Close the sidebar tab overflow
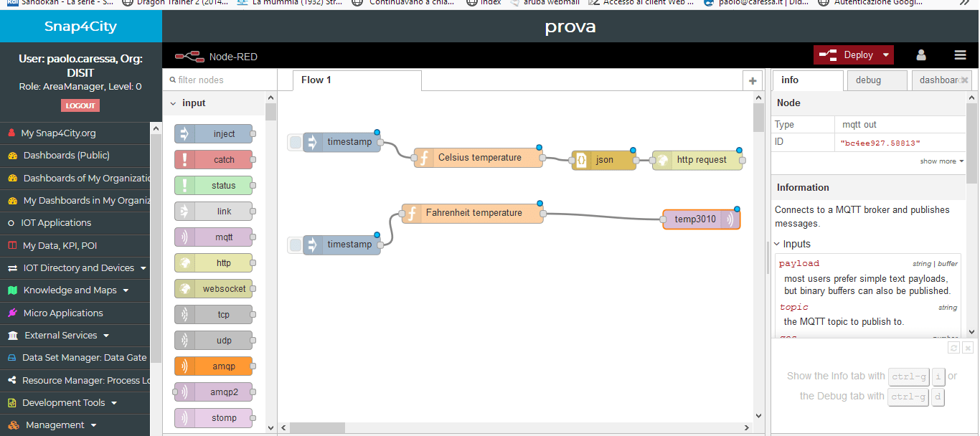980x436 pixels. click(965, 80)
